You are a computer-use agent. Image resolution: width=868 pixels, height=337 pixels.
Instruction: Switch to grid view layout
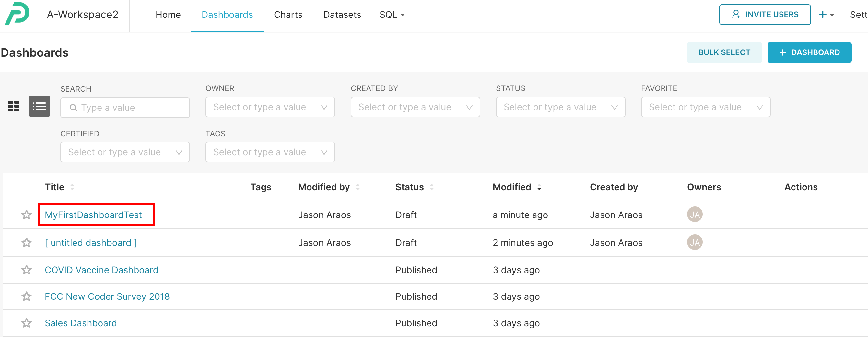click(x=13, y=106)
